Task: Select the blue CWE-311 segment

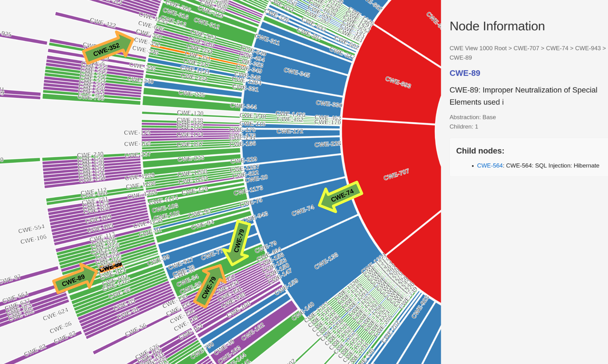Action: (x=267, y=40)
